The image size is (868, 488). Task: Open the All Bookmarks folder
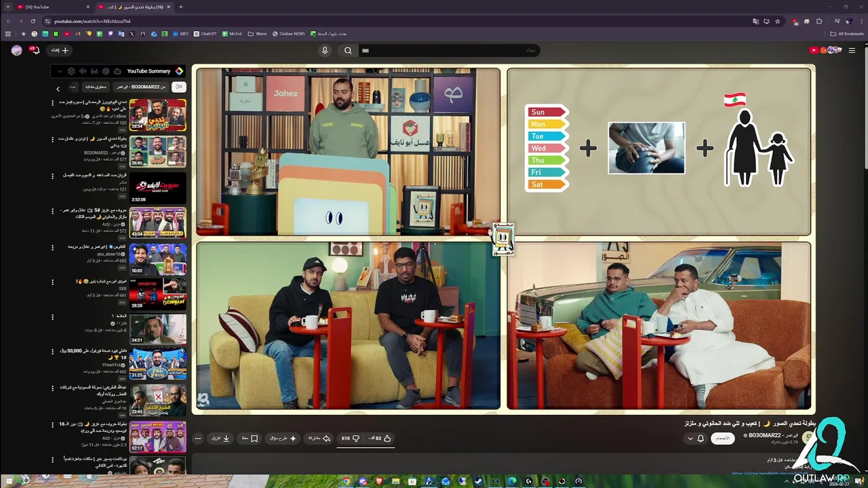848,34
